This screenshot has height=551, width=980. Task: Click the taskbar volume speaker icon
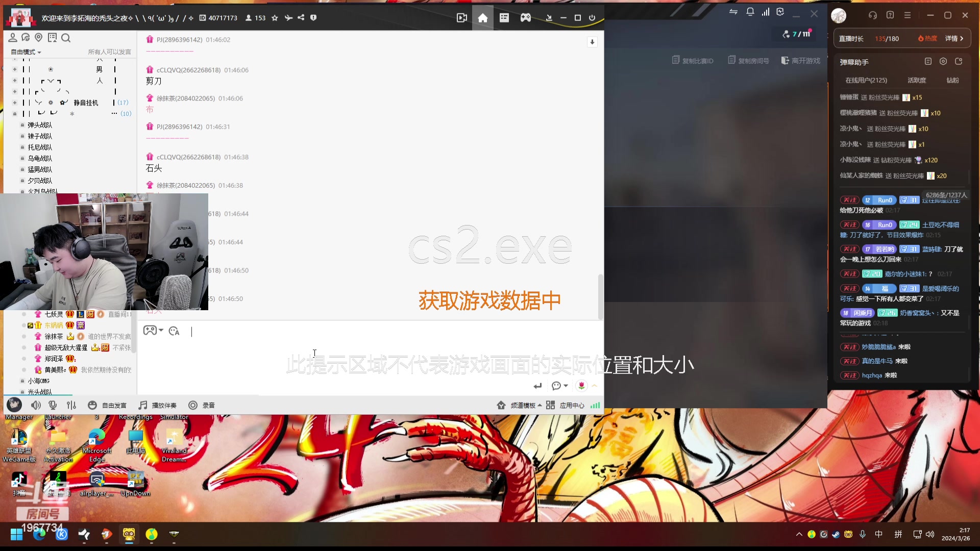tap(929, 534)
